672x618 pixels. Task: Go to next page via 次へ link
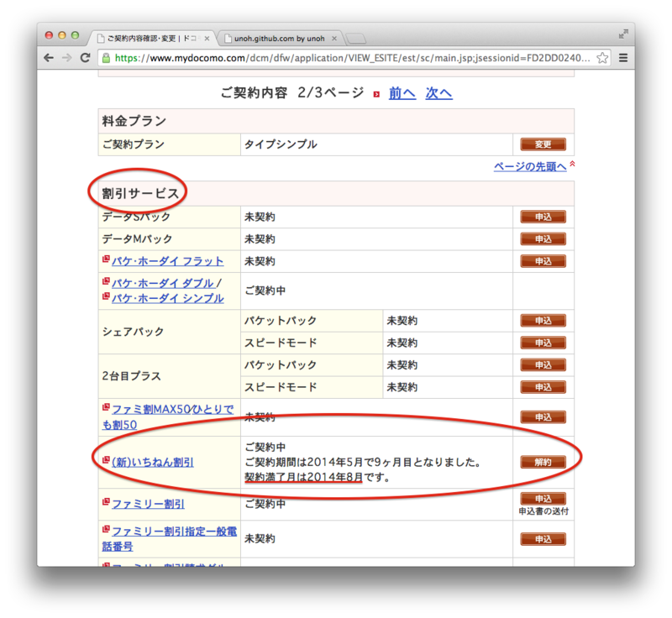(x=438, y=93)
